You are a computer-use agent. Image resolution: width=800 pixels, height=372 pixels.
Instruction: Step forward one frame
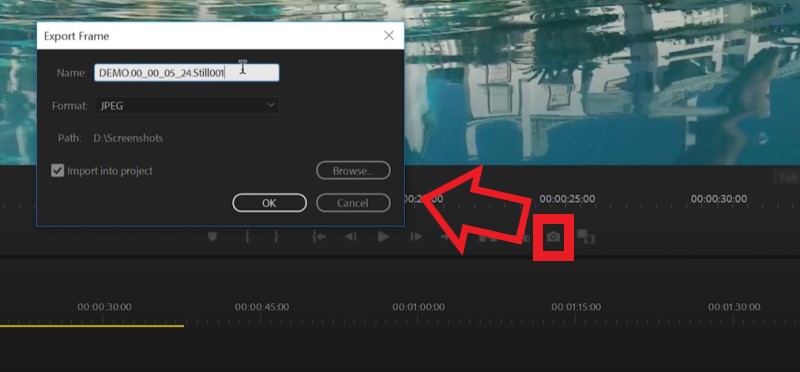click(416, 237)
